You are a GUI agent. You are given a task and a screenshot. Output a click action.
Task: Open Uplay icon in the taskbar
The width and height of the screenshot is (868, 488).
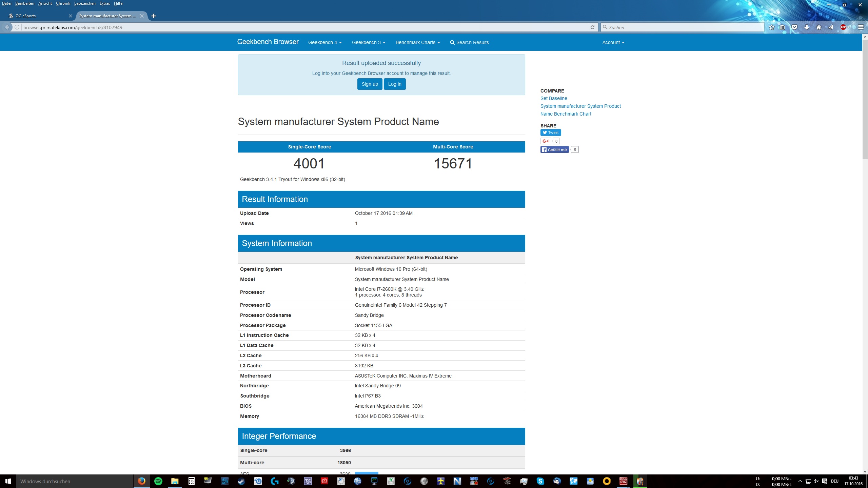coord(258,481)
